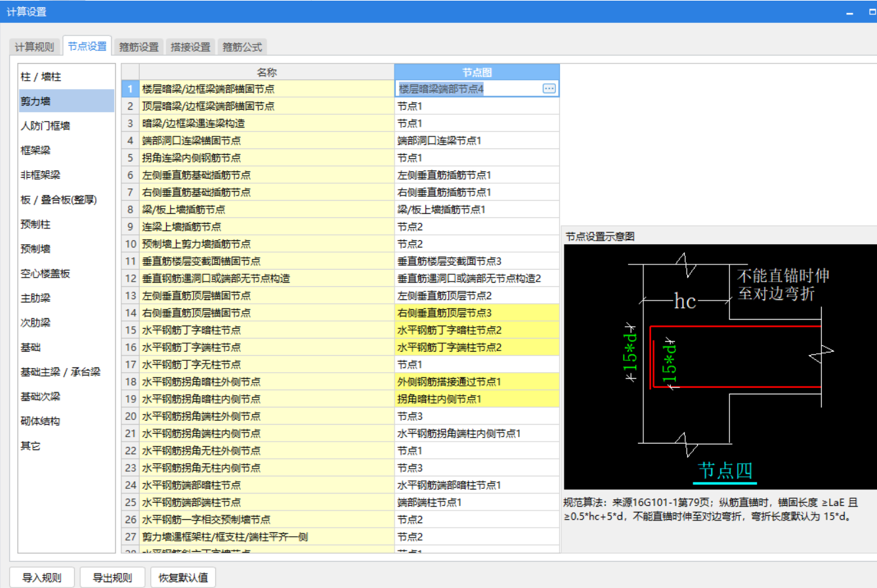Viewport: 877px width, 588px height.
Task: Open the 箍筋公式 tab
Action: coord(242,47)
